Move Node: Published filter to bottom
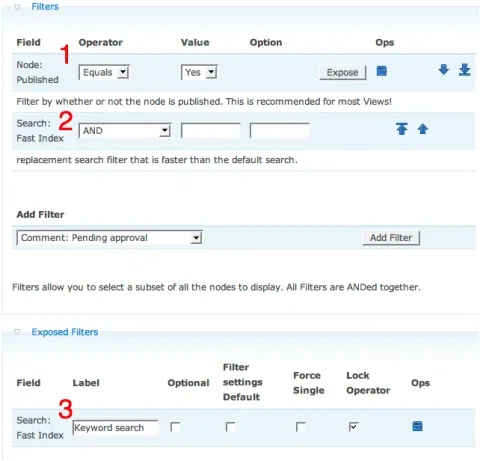480x461 pixels. tap(465, 70)
